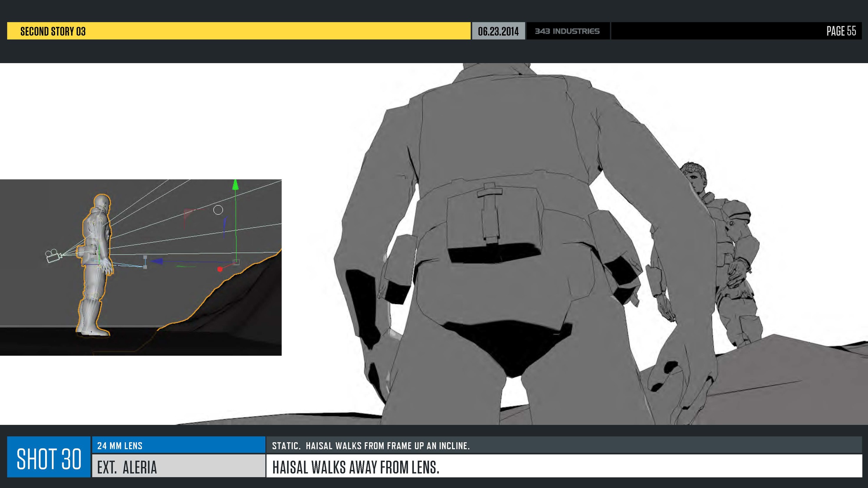Click the white circle marker in viewport
The height and width of the screenshot is (488, 868).
point(218,210)
